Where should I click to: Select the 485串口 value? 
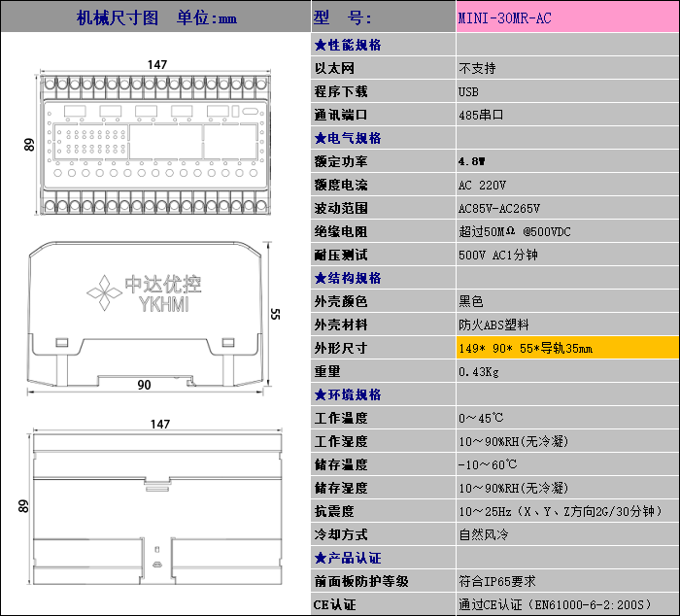pos(481,115)
